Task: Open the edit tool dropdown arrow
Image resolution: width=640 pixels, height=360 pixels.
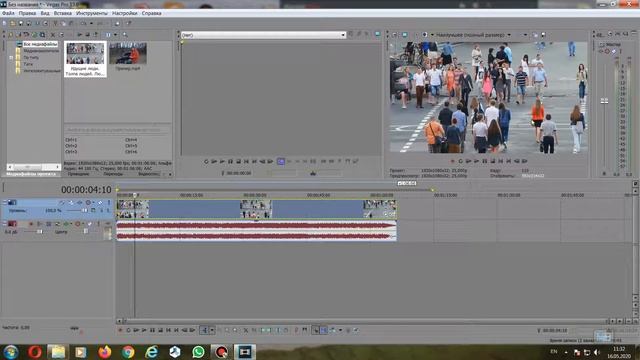Action: 212,330
